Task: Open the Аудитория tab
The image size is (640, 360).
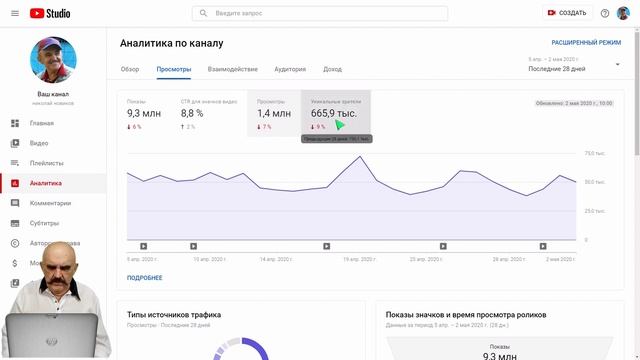Action: [290, 69]
